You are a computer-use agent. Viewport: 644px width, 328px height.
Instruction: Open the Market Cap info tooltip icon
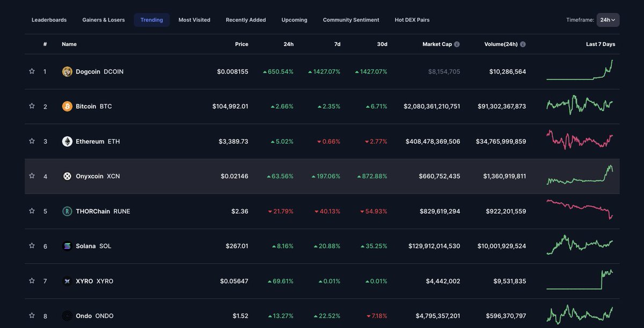pos(457,44)
